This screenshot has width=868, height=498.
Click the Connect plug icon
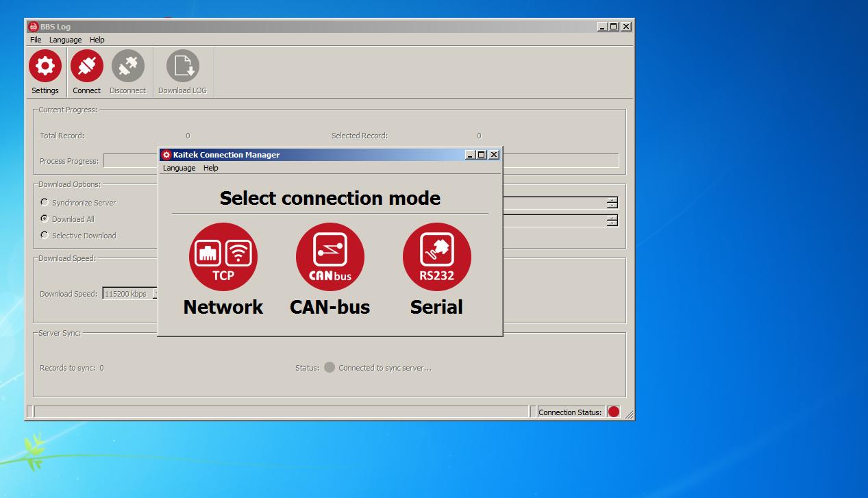point(86,65)
